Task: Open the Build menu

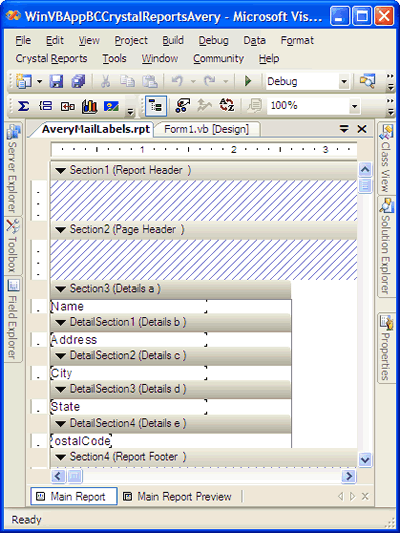Action: click(x=173, y=40)
